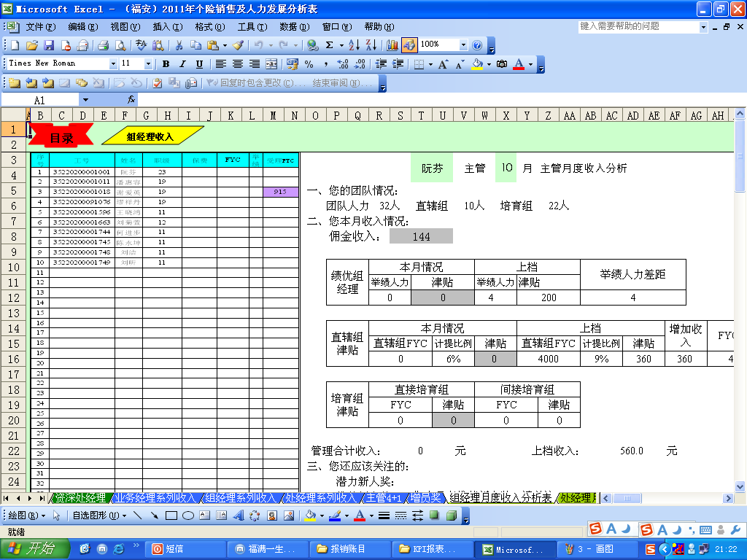Toggle Center alignment

click(x=238, y=64)
